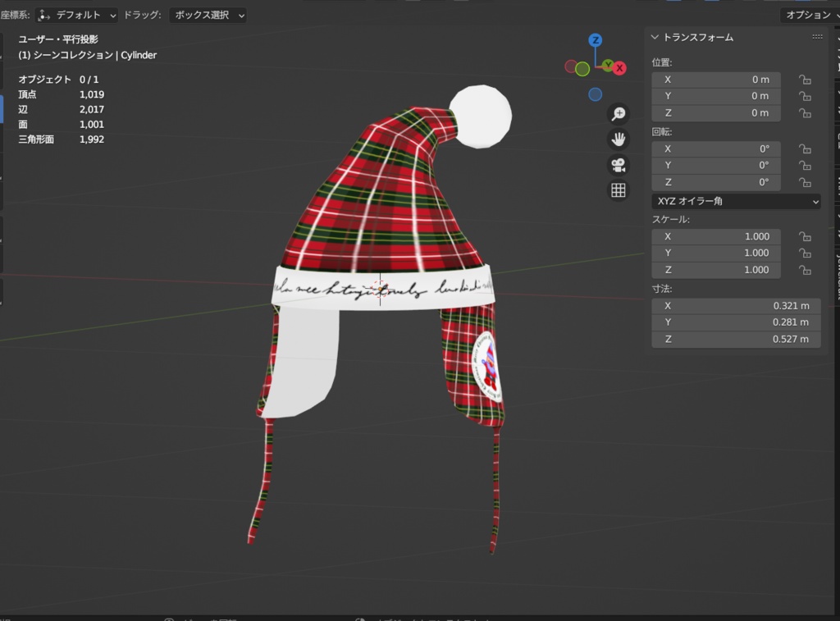Lock the location X field
Viewport: 840px width, 621px height.
805,80
